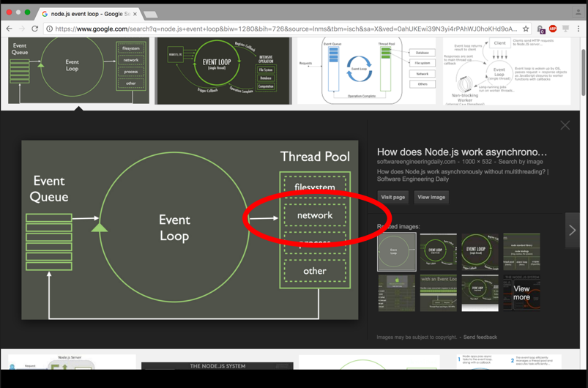This screenshot has width=588, height=388.
Task: Select related thumbnail 'with an Event Loop'
Action: pos(439,293)
